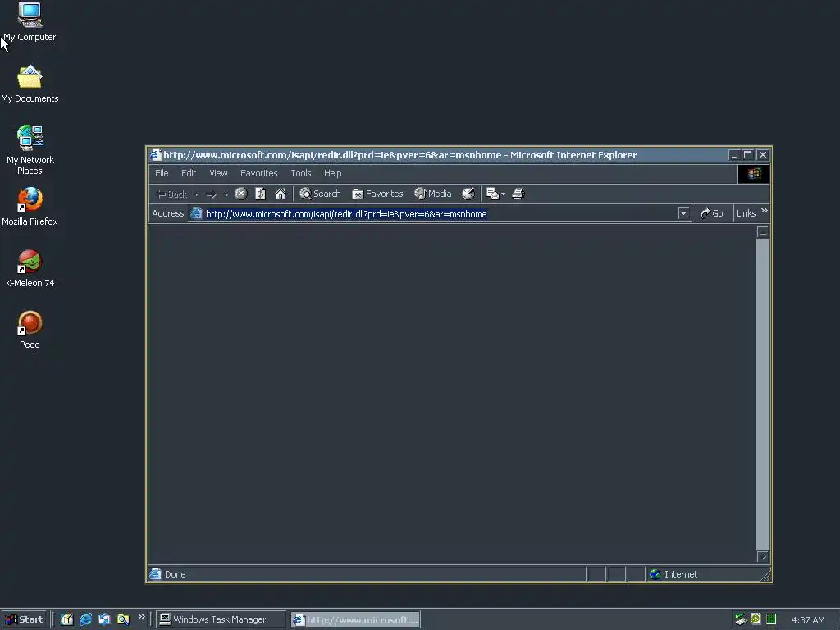This screenshot has width=840, height=630.
Task: Launch Outlook Express from quick launch
Action: coord(104,619)
